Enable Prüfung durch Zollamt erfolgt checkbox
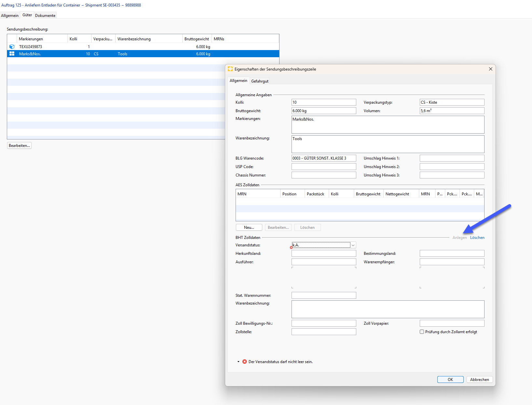The image size is (532, 405). tap(422, 332)
